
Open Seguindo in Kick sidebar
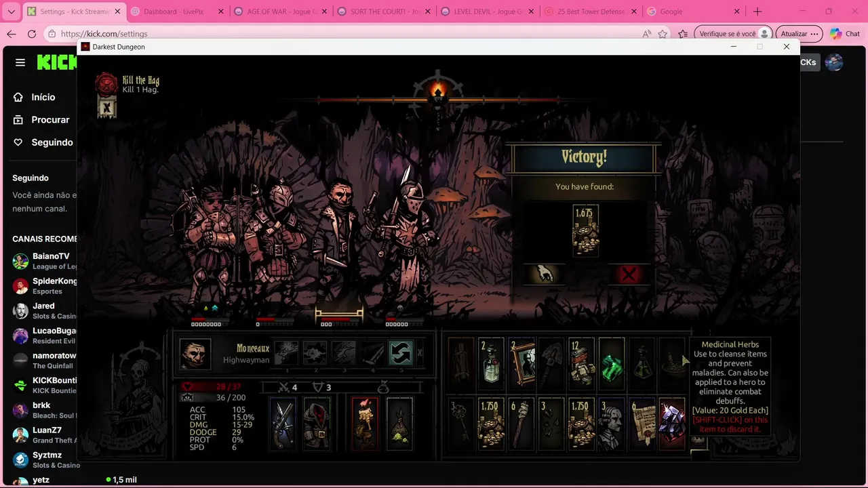click(x=43, y=142)
